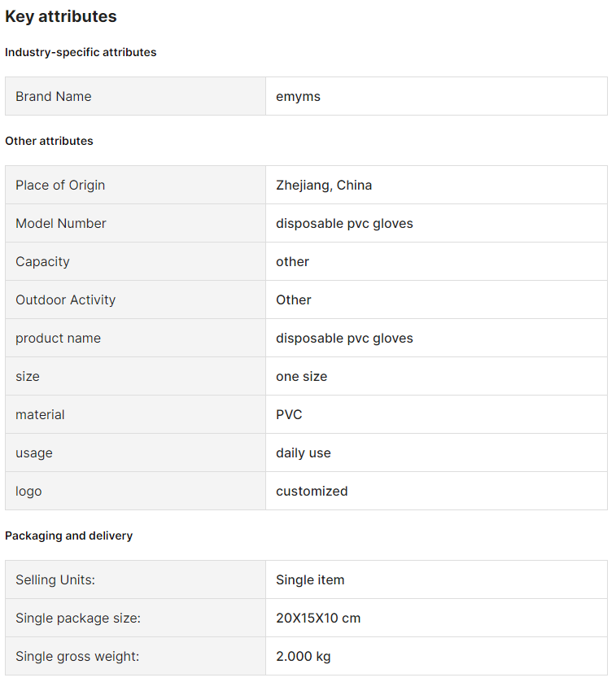Click the daily use usage value
This screenshot has width=616, height=682.
click(x=304, y=453)
